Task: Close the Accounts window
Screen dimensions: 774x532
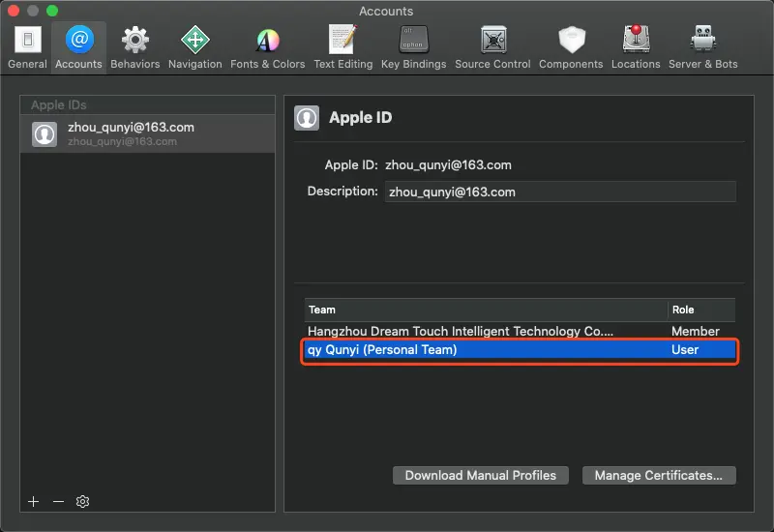Action: tap(14, 11)
